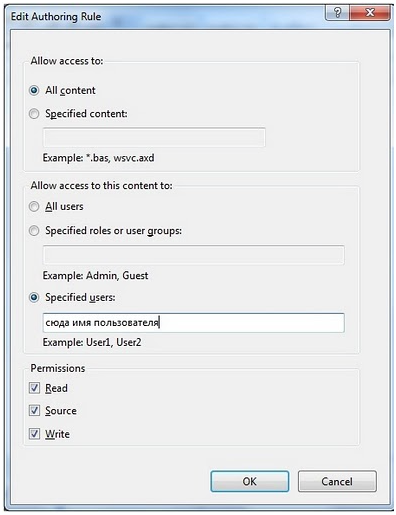Image resolution: width=396 pixels, height=515 pixels.
Task: Click the help question mark button
Action: (x=337, y=13)
